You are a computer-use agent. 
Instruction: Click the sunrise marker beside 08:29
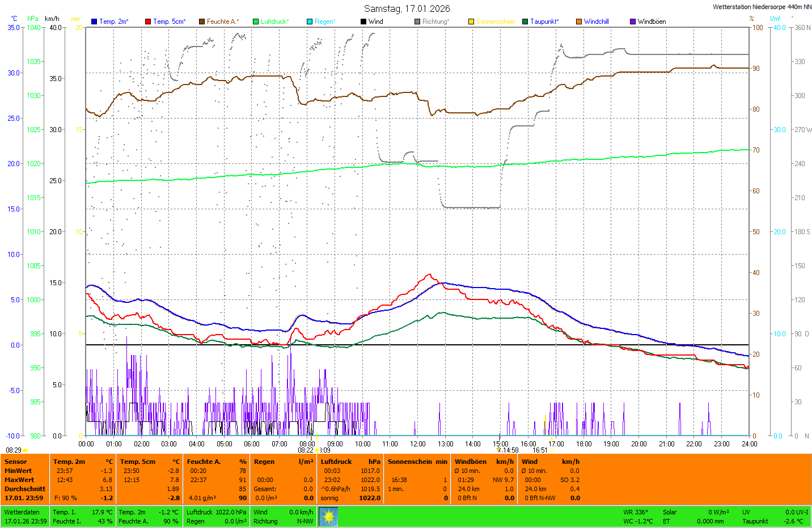26,450
